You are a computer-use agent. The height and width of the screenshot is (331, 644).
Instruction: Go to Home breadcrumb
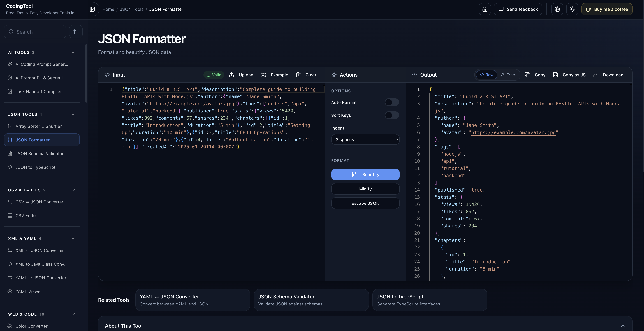108,9
